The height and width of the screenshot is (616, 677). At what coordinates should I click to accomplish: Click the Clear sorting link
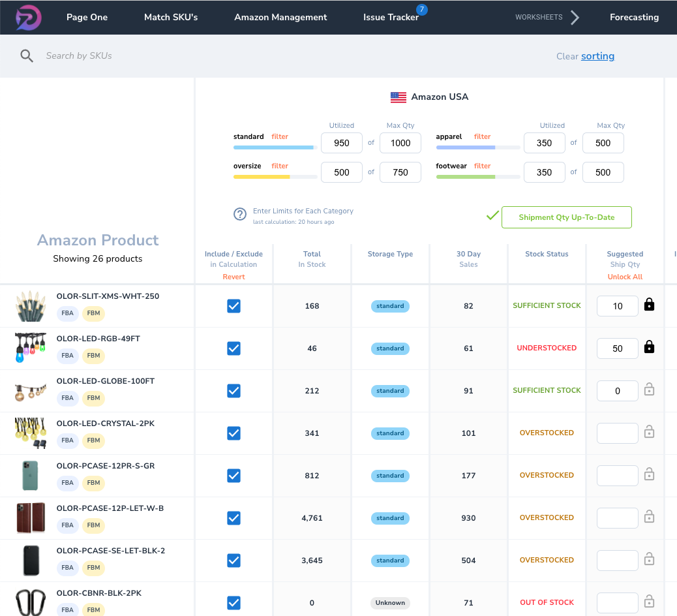click(x=597, y=56)
